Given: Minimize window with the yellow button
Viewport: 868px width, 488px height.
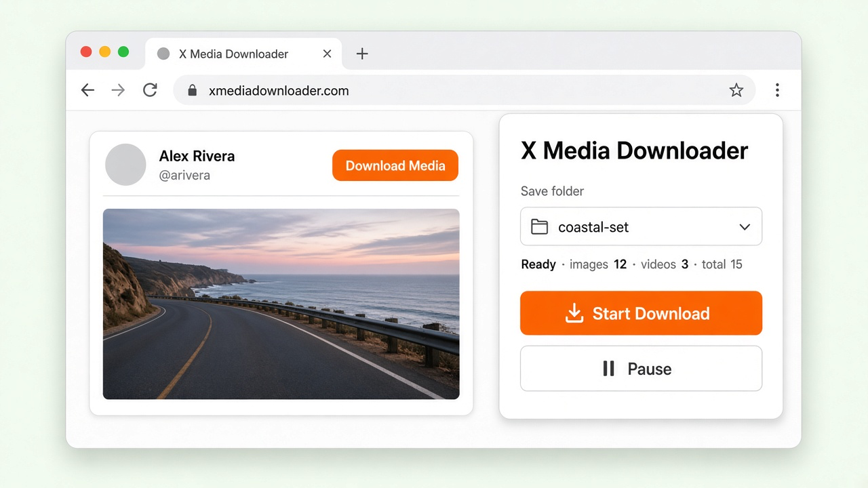Looking at the screenshot, I should pos(104,52).
